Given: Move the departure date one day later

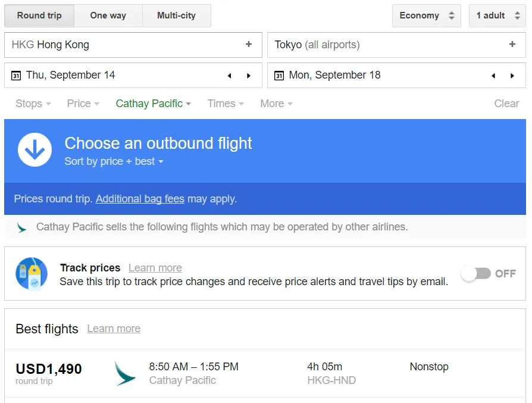Looking at the screenshot, I should 249,76.
